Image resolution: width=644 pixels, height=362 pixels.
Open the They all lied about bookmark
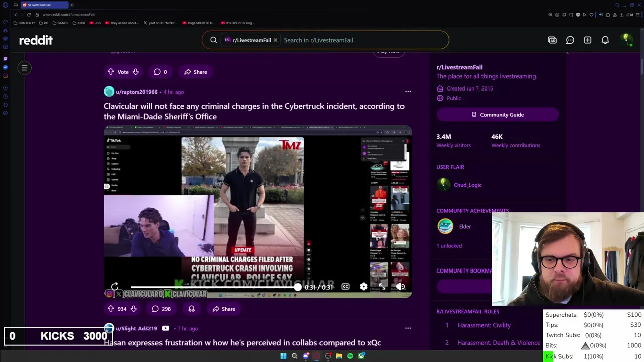pyautogui.click(x=122, y=23)
